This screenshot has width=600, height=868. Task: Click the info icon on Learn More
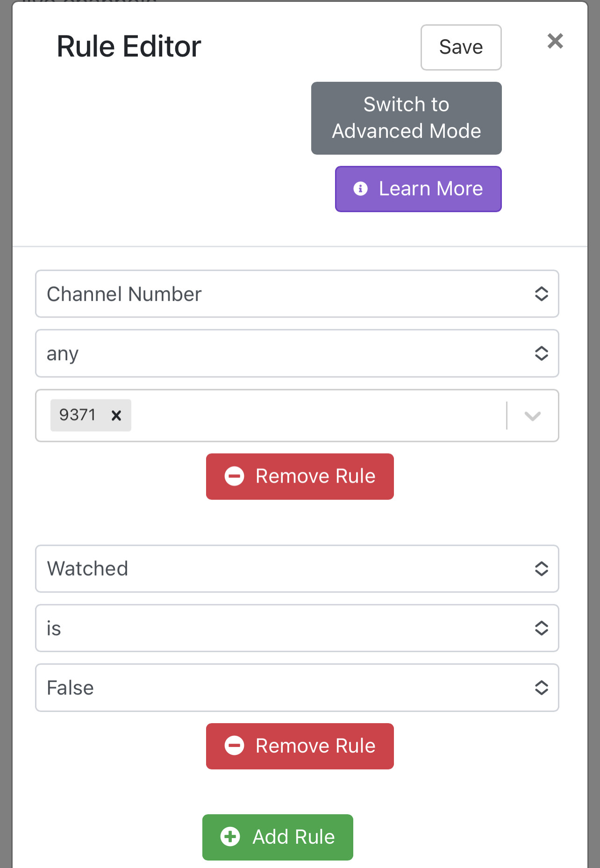360,189
